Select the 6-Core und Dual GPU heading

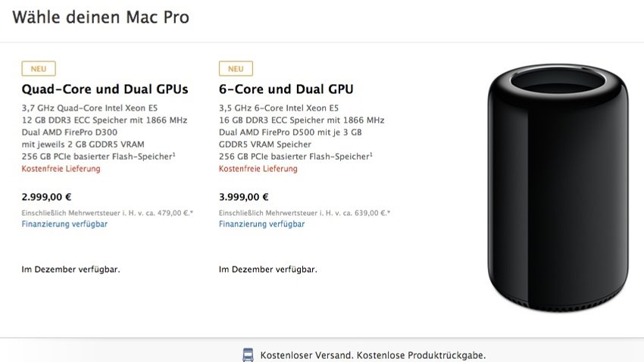286,89
